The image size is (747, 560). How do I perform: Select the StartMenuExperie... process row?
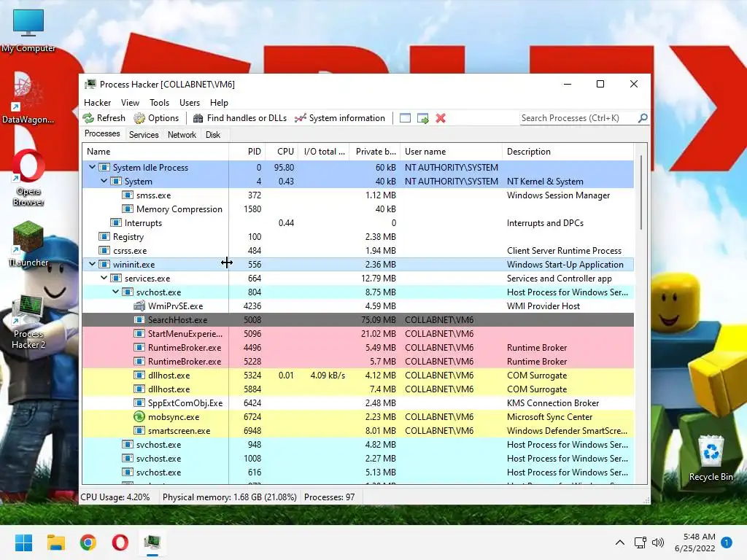click(357, 333)
